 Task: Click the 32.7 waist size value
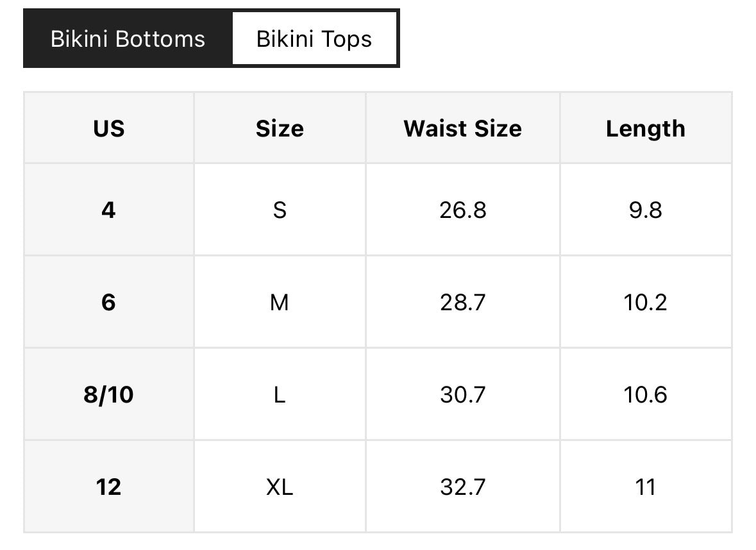(463, 487)
